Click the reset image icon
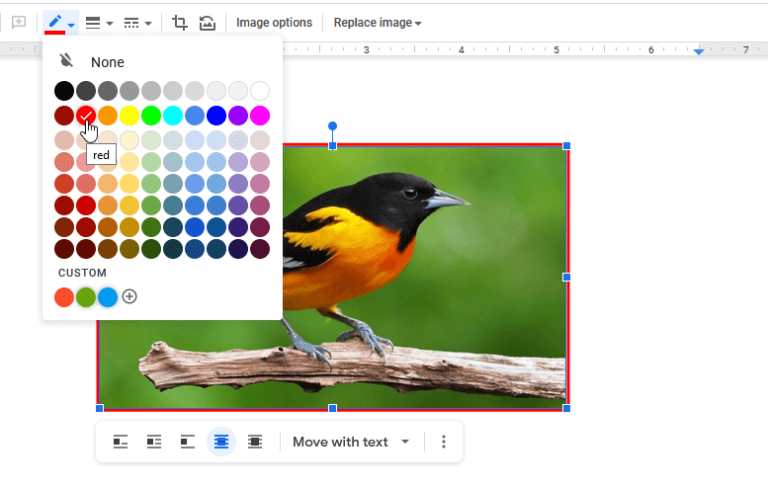 tap(207, 22)
